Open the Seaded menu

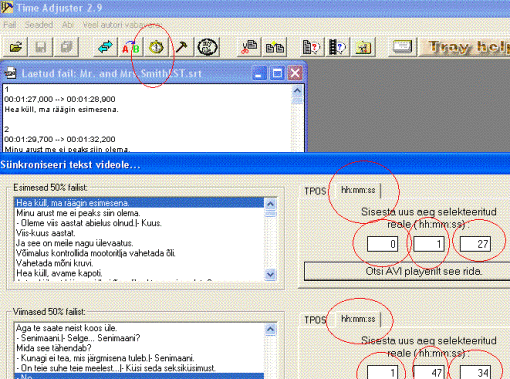39,25
